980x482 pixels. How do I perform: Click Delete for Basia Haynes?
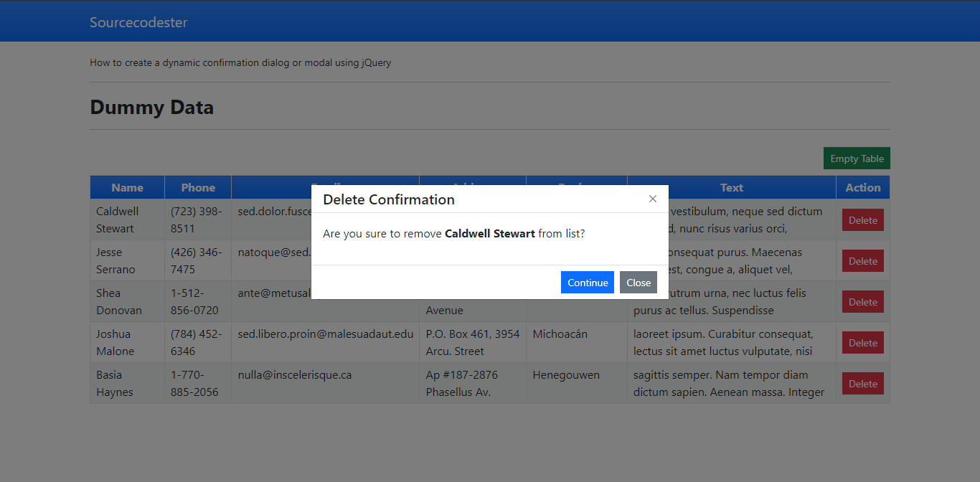coord(862,383)
